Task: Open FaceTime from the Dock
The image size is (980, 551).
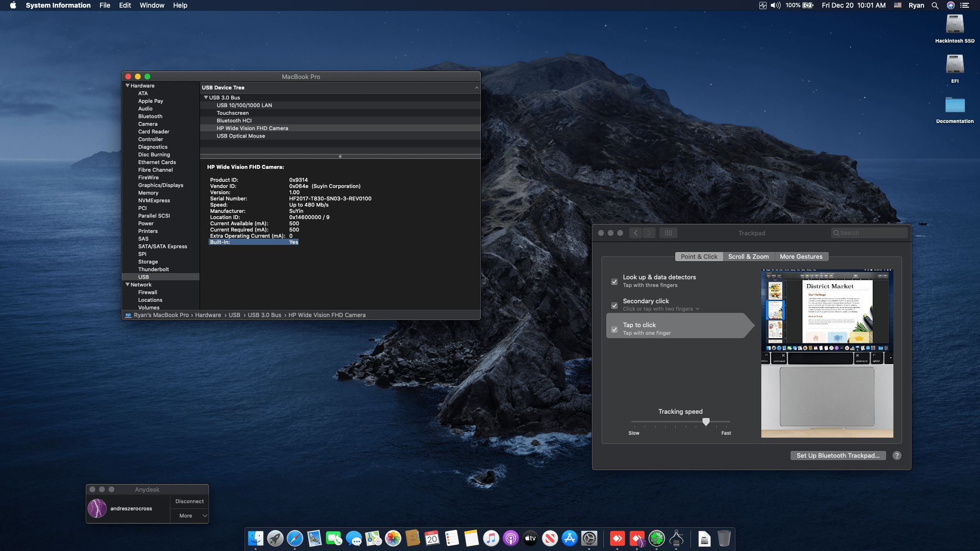Action: pos(334,539)
